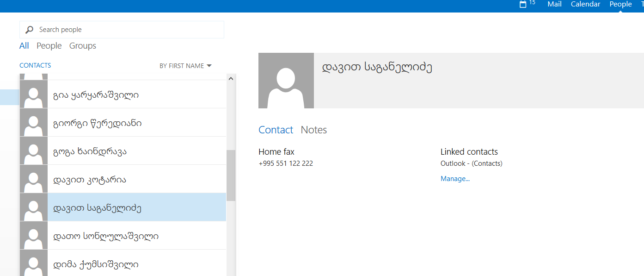Switch to the Notes tab
The image size is (644, 276).
(313, 130)
